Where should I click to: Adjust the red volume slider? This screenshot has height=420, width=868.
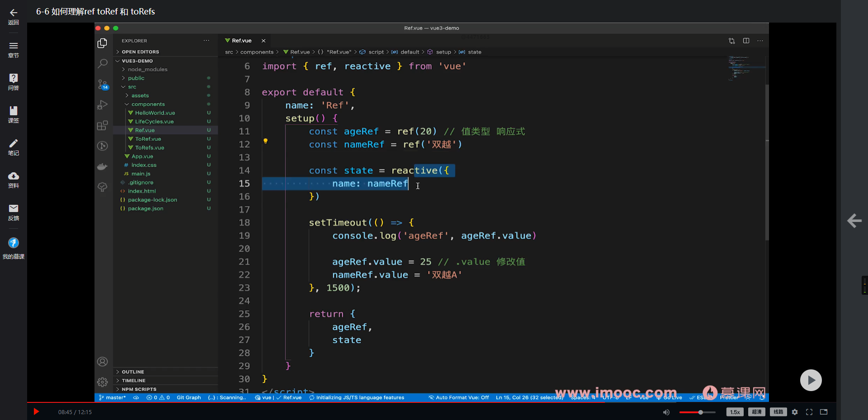click(x=700, y=412)
